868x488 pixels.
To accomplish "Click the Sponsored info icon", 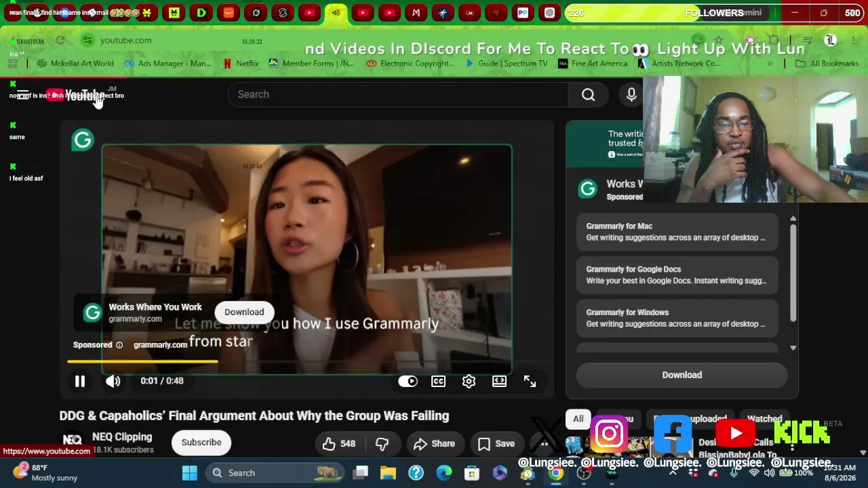I will 119,345.
